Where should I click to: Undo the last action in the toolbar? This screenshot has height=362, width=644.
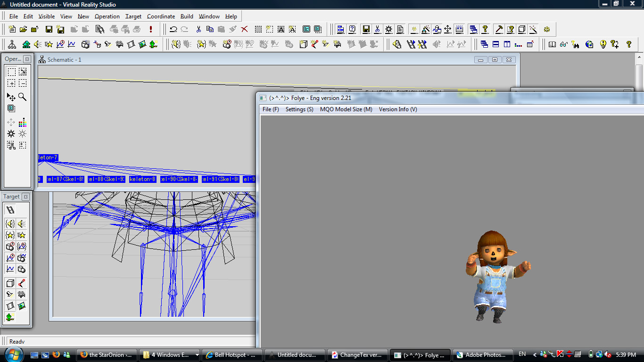pos(173,29)
